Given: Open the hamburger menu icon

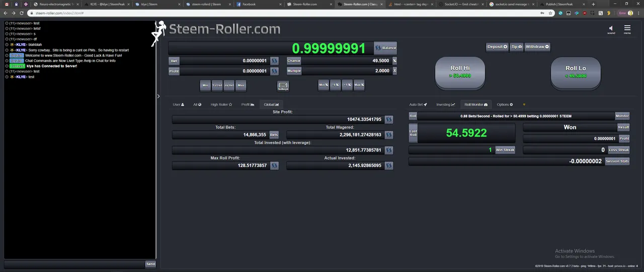Looking at the screenshot, I should 627,28.
